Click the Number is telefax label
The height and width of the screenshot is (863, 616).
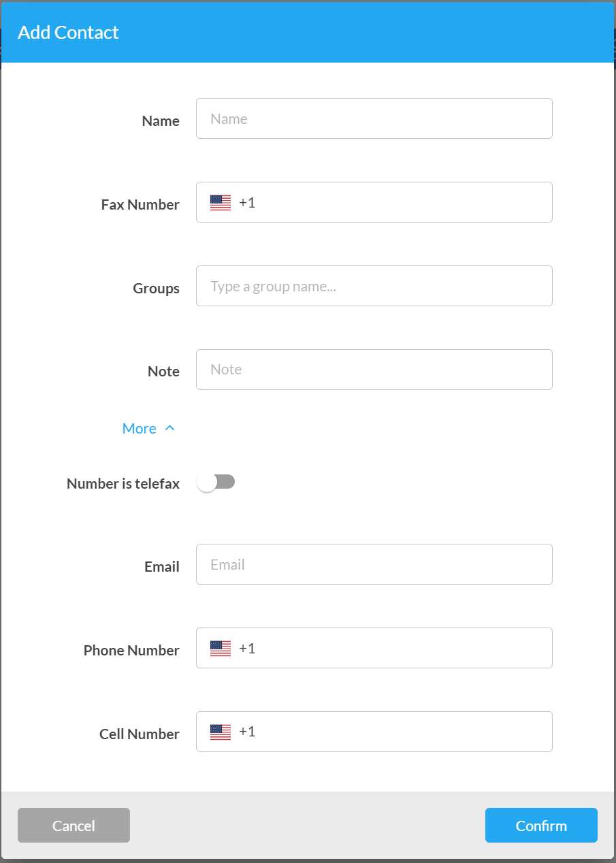pos(123,484)
